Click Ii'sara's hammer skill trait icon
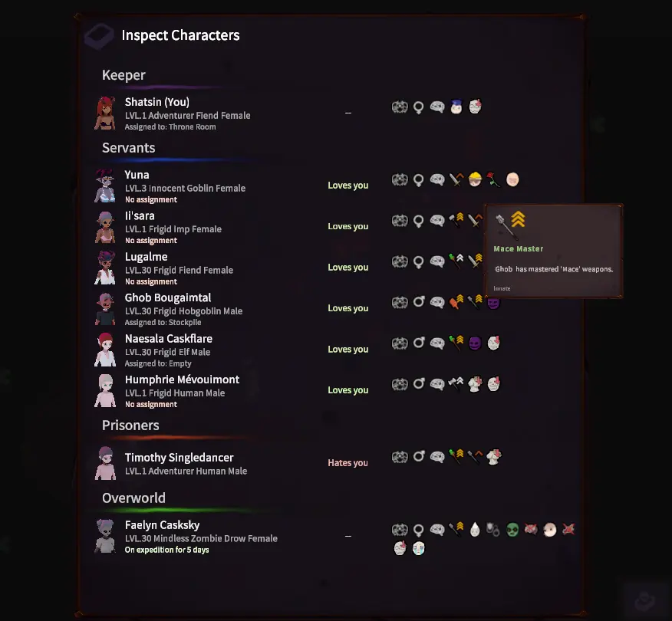Viewport: 672px width, 621px height. coord(456,220)
